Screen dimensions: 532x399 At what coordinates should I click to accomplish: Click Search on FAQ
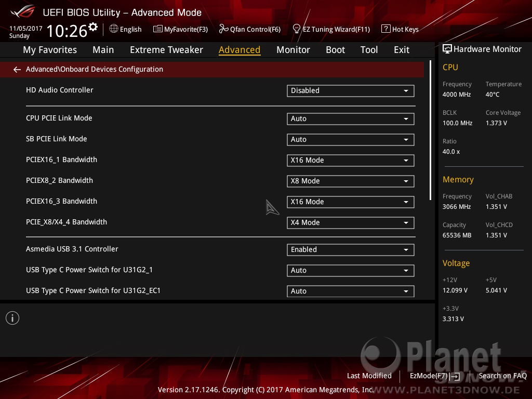(502, 376)
